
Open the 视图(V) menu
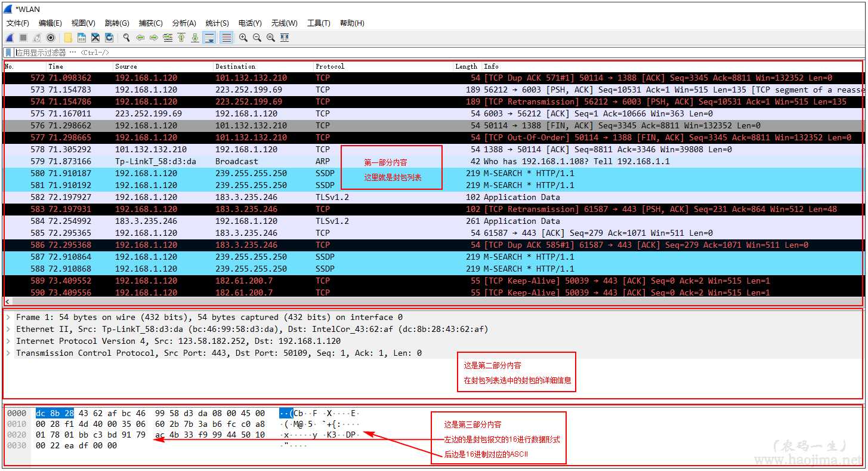[84, 23]
